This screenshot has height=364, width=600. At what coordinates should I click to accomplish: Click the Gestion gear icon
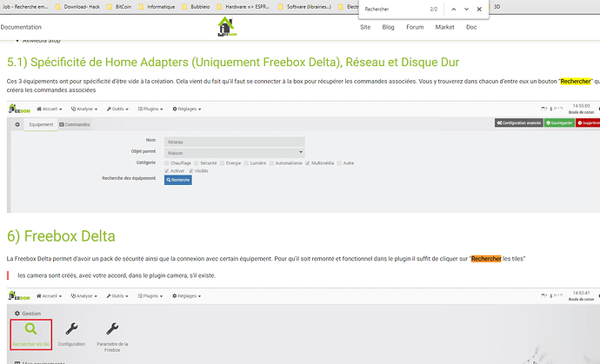click(x=17, y=314)
